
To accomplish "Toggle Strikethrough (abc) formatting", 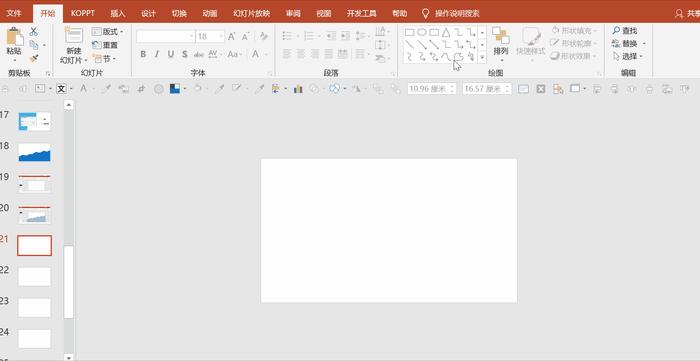I will point(199,54).
